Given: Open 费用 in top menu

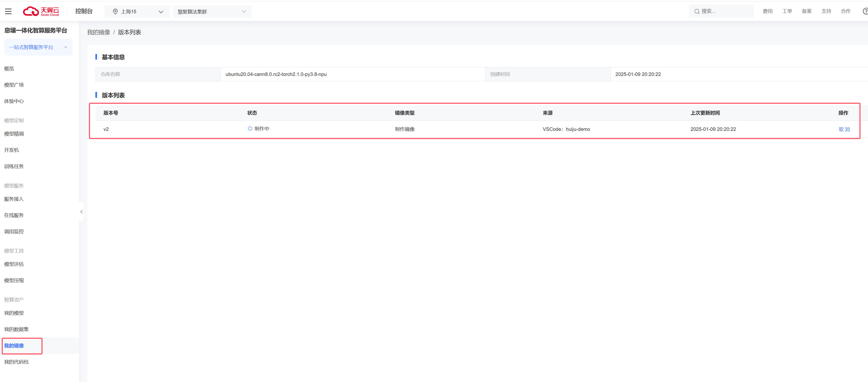Looking at the screenshot, I should point(767,11).
